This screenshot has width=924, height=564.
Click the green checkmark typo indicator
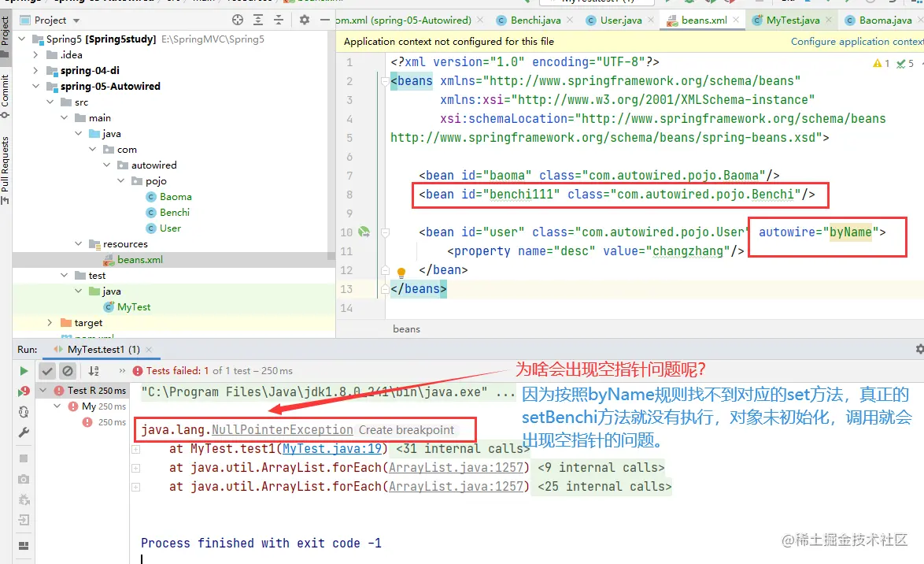pyautogui.click(x=905, y=63)
